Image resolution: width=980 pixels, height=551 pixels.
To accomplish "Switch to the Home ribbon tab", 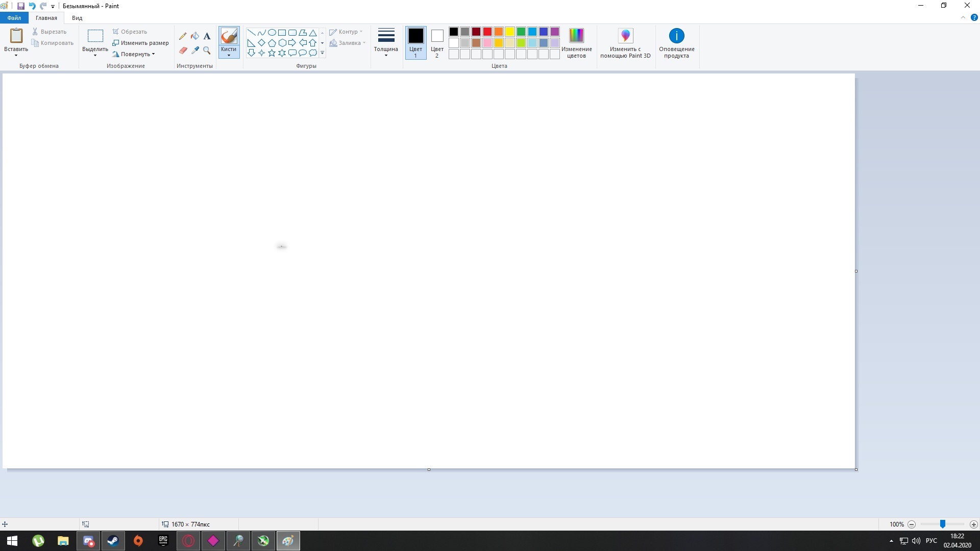I will pos(46,18).
